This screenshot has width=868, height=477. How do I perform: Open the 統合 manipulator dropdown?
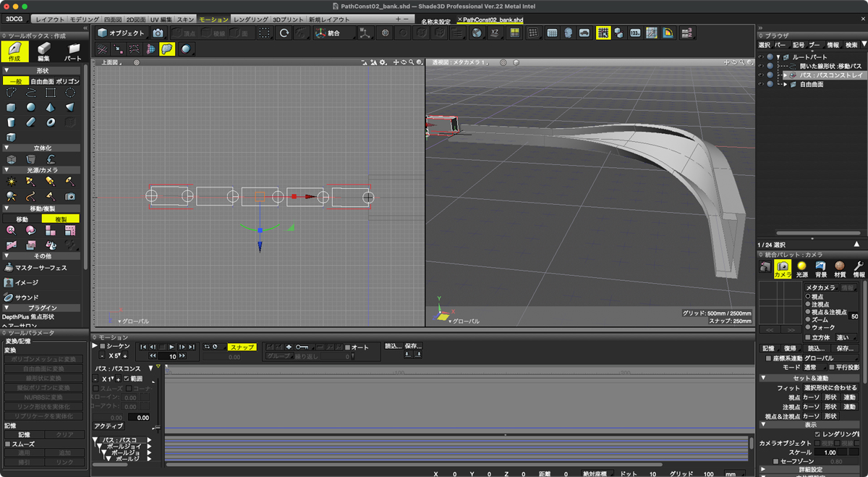point(333,33)
